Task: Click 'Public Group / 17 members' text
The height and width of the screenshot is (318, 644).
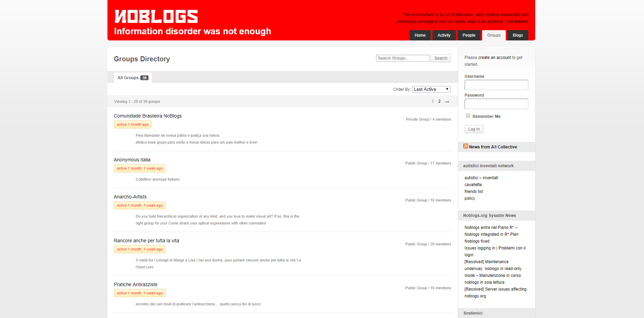Action: 428,163
